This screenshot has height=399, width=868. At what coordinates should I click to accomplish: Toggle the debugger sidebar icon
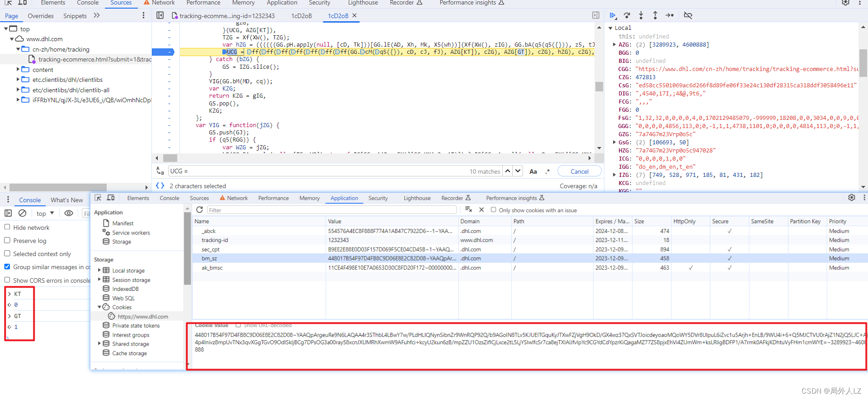(x=596, y=15)
